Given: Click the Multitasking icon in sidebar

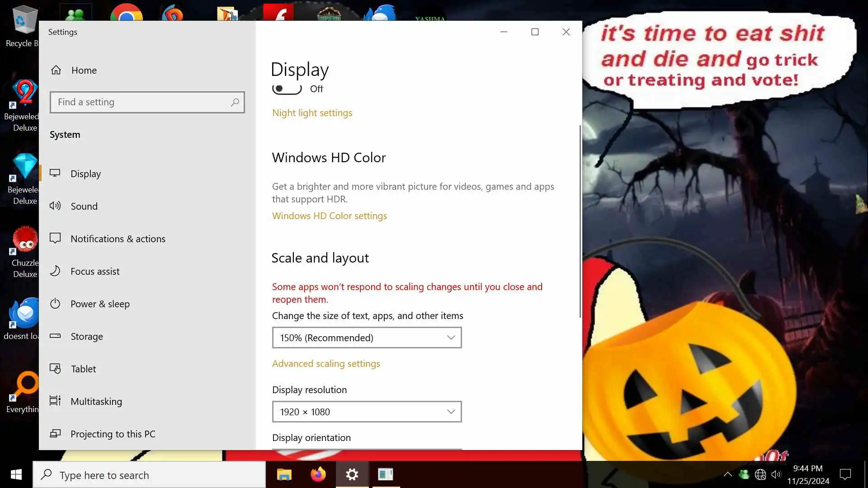Looking at the screenshot, I should [55, 401].
